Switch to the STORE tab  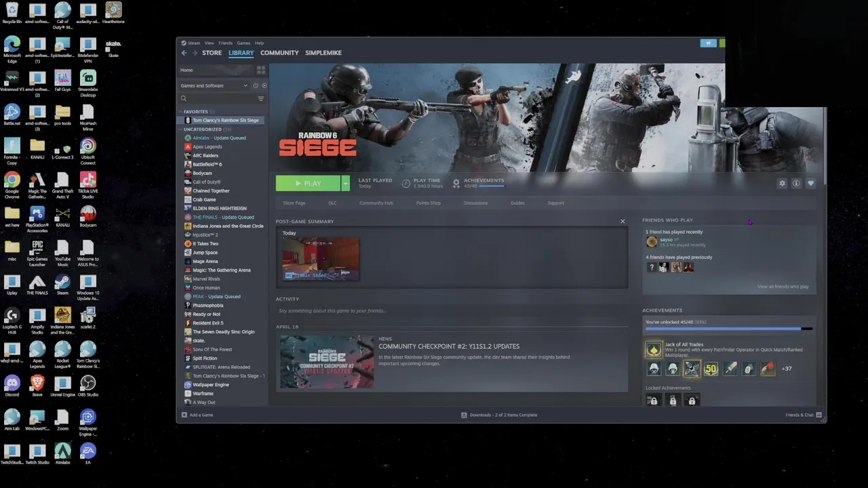coord(212,53)
